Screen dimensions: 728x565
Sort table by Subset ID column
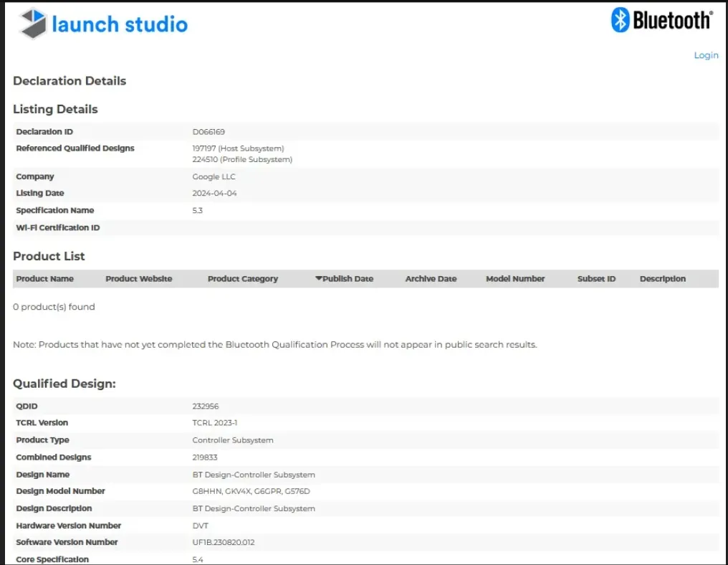coord(597,279)
